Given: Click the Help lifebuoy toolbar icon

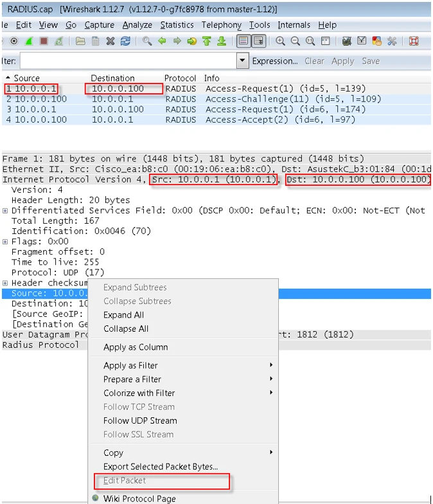Looking at the screenshot, I should [414, 41].
